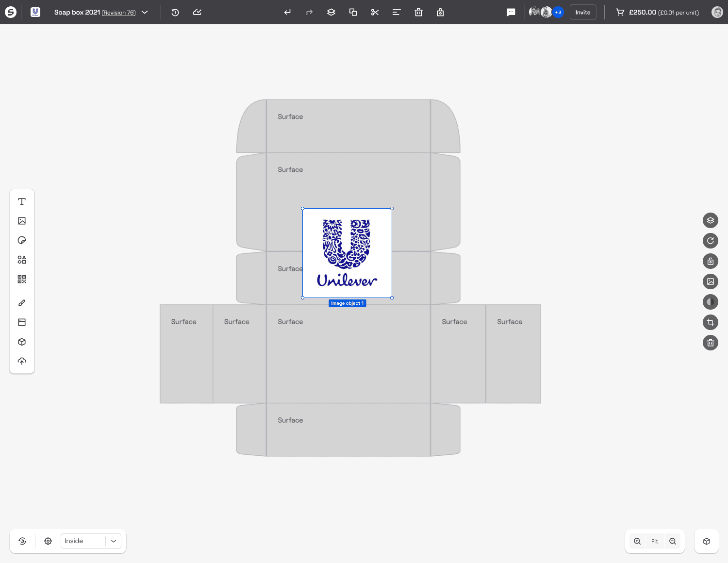Select the topmost Surface panel of the dieline
The image size is (728, 563).
click(x=348, y=126)
